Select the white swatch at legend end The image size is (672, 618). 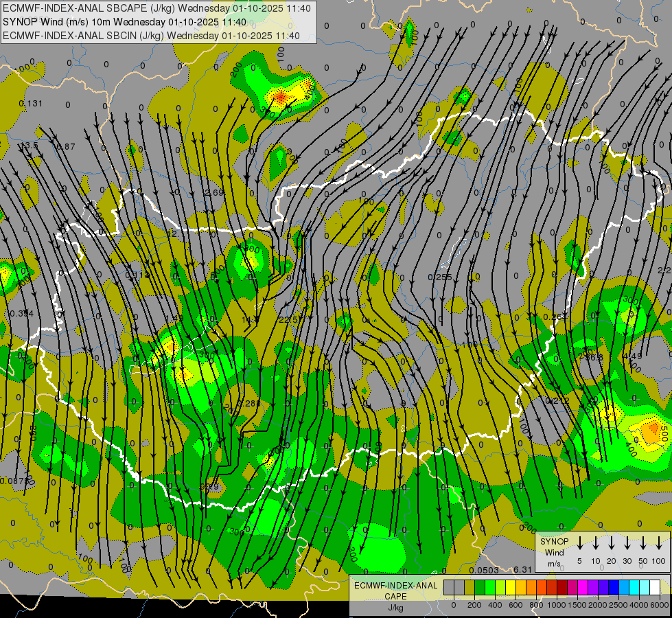click(655, 588)
